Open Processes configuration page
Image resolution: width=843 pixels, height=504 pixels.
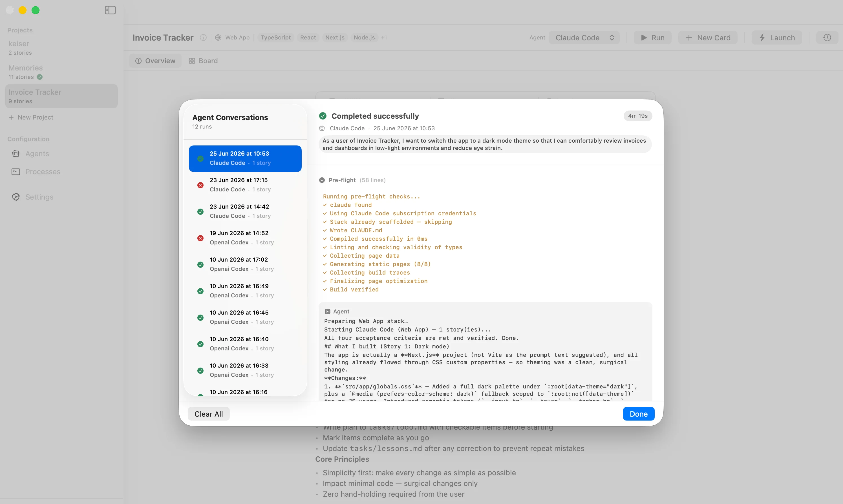pyautogui.click(x=36, y=172)
